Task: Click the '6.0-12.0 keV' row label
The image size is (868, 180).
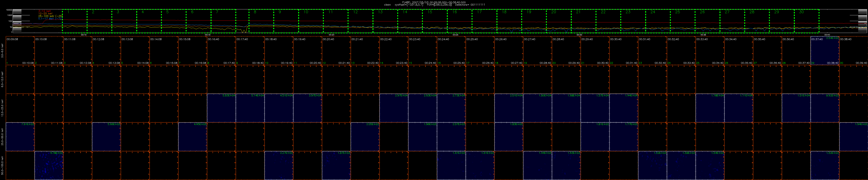Action: pos(3,79)
